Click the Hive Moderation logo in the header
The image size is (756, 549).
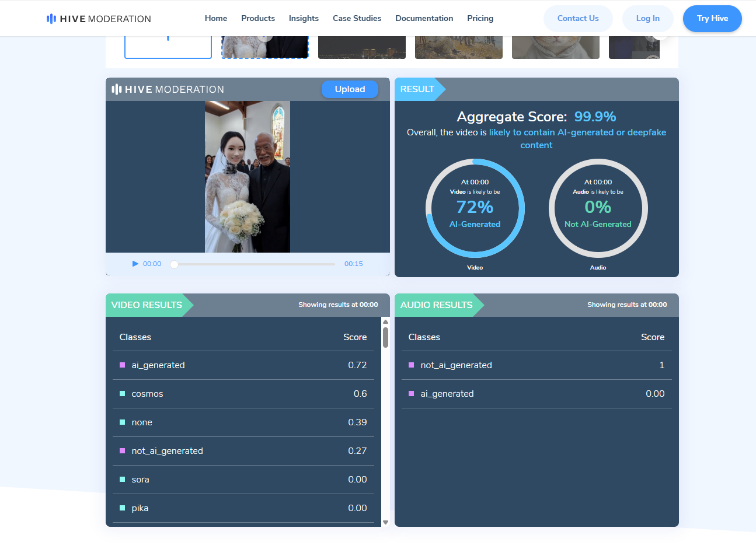(x=99, y=19)
